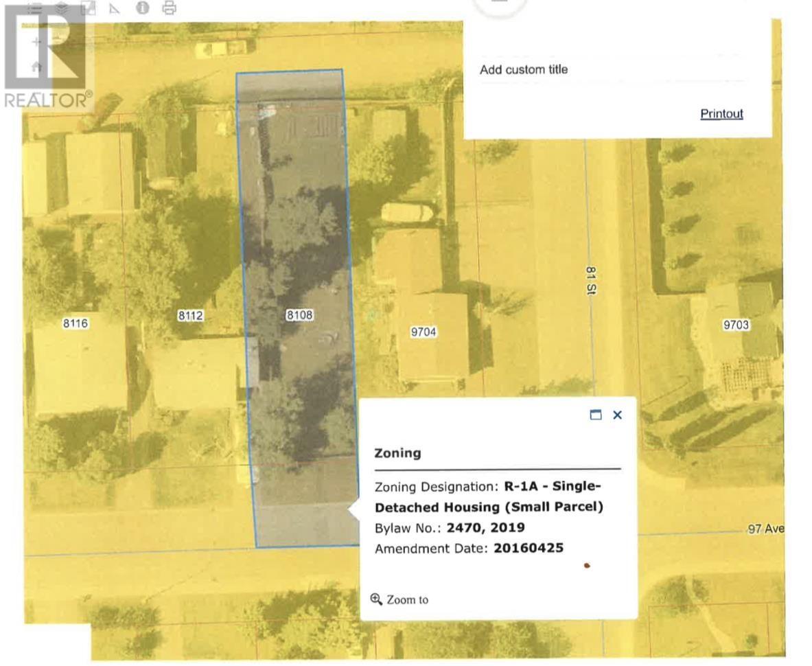Return map to home extent
The image size is (812, 666).
pos(36,67)
